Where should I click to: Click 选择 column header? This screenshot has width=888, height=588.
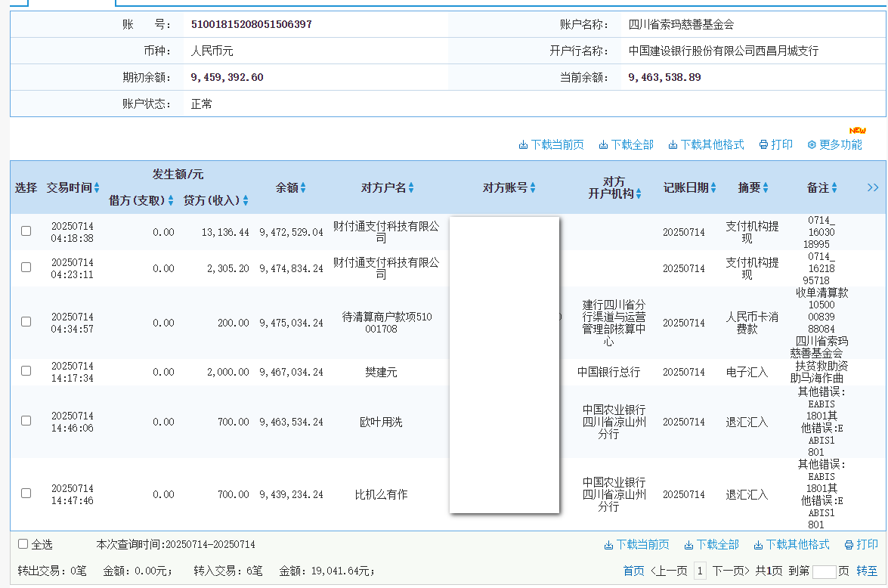coord(26,187)
